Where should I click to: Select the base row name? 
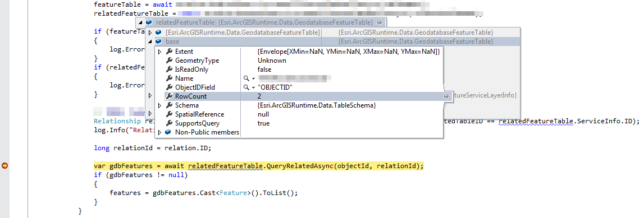pos(172,41)
